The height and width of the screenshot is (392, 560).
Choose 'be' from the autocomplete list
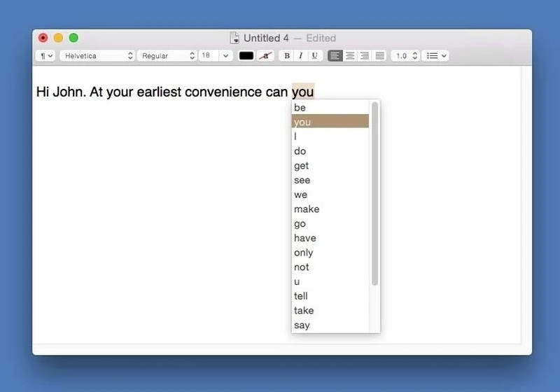(x=300, y=108)
